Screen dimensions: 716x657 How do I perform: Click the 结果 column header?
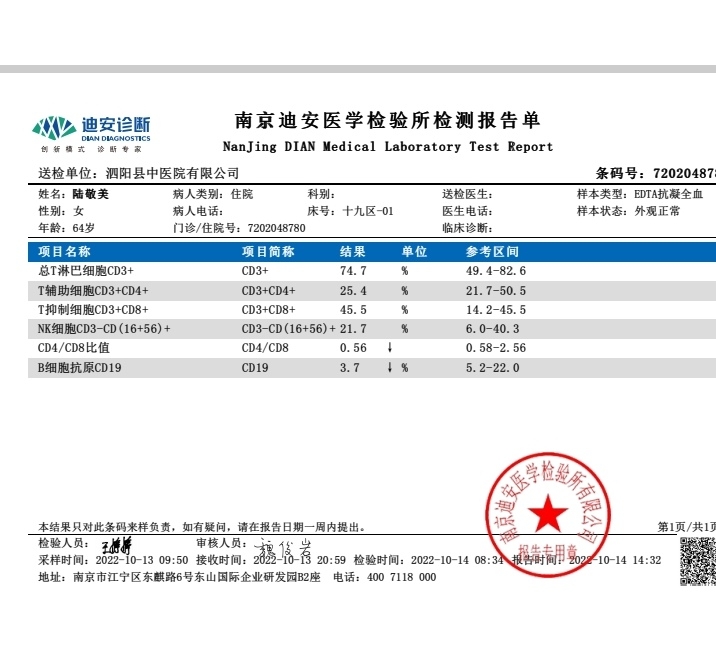click(353, 252)
